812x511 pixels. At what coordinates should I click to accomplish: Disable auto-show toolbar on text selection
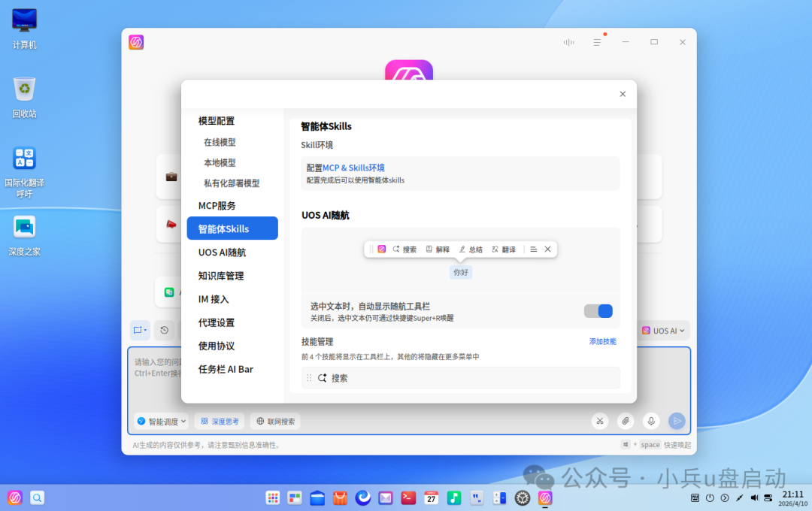click(598, 310)
